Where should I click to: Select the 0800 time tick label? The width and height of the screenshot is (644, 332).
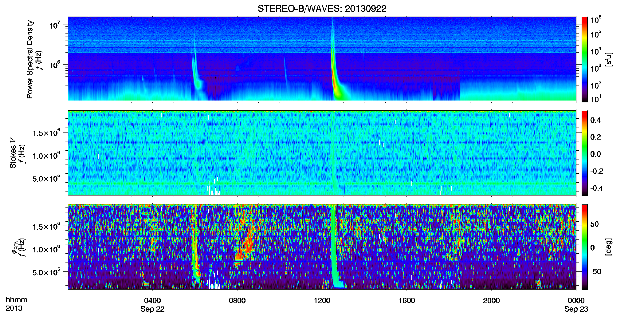(237, 301)
